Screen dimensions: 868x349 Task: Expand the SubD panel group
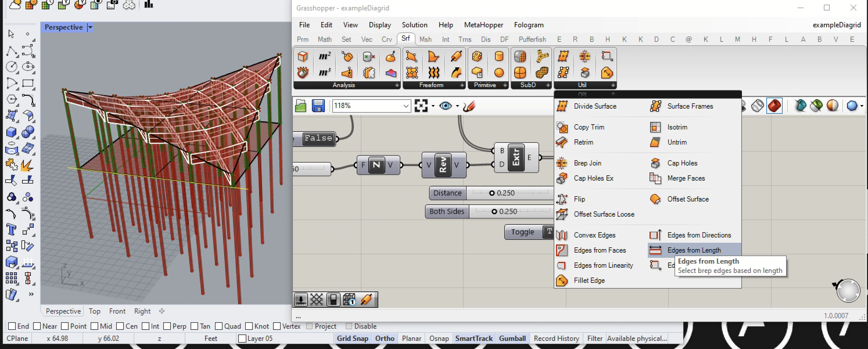[x=548, y=85]
